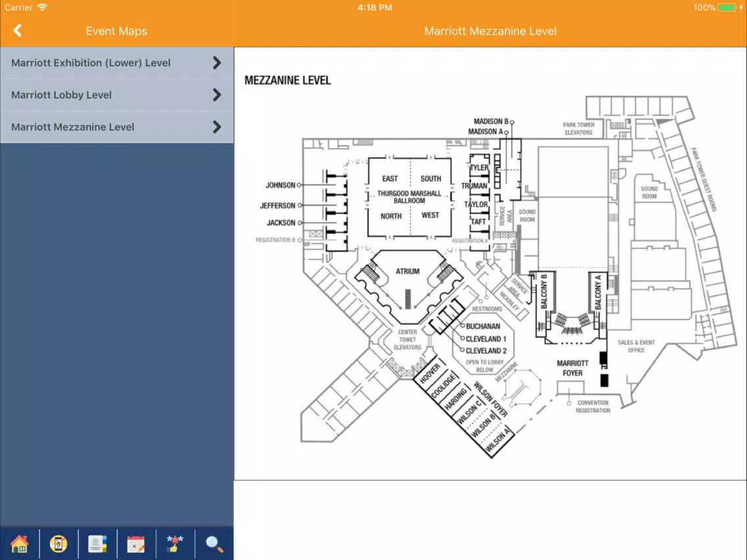Tap the Jackson room label
747x560 pixels.
click(281, 223)
